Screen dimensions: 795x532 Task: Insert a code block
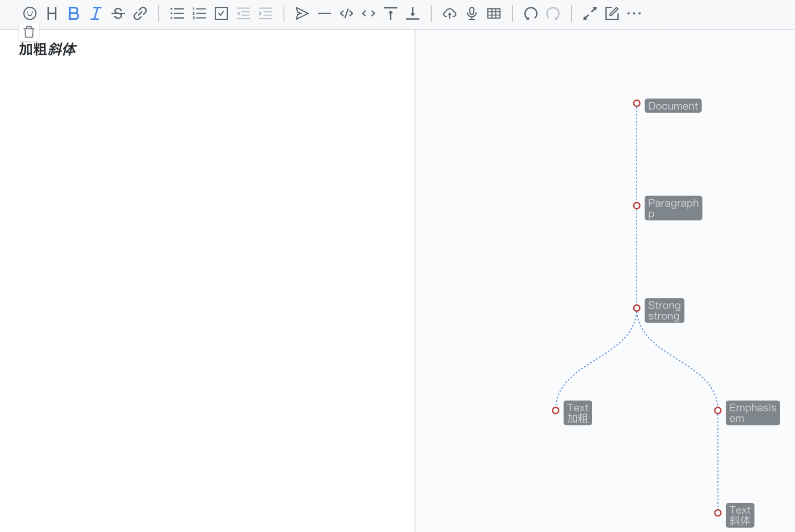346,14
